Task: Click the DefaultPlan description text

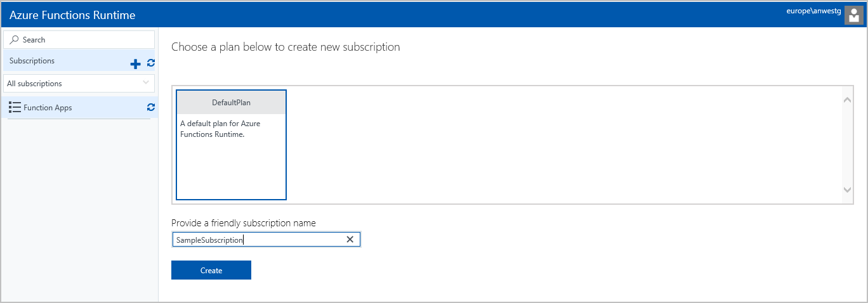Action: point(220,129)
